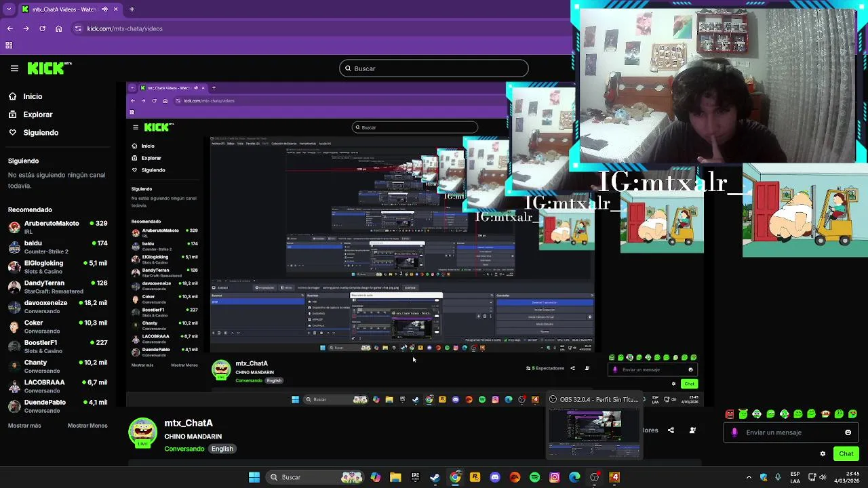The width and height of the screenshot is (868, 488).
Task: Open emoji picker in chat input
Action: [848, 432]
